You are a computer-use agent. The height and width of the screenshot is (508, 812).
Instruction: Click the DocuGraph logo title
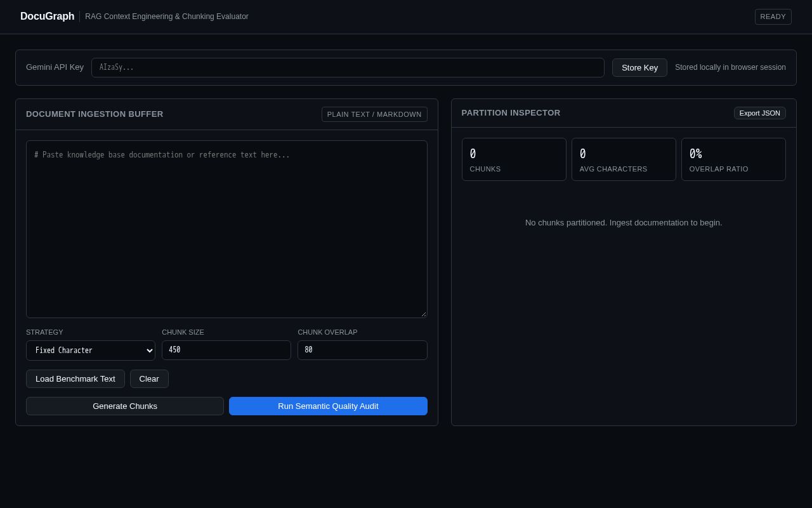47,17
